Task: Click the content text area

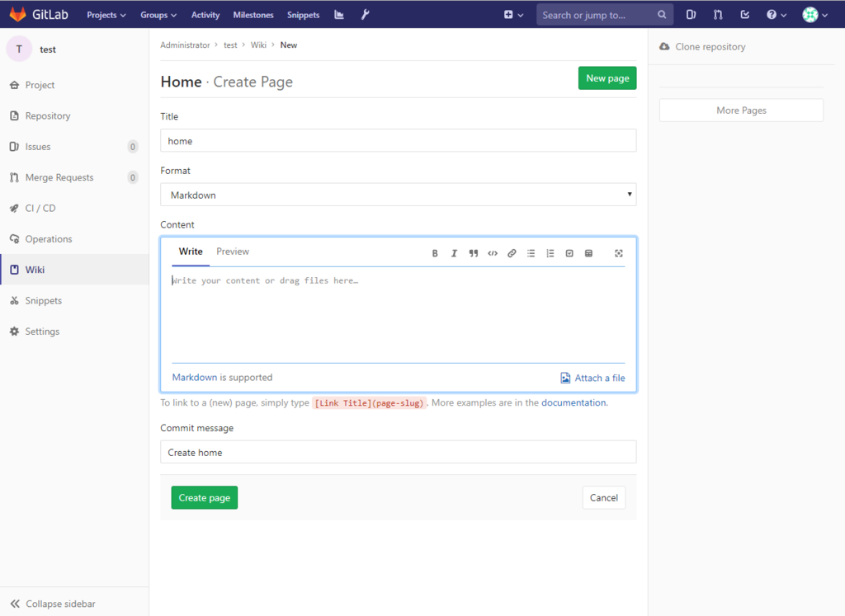Action: [x=399, y=315]
